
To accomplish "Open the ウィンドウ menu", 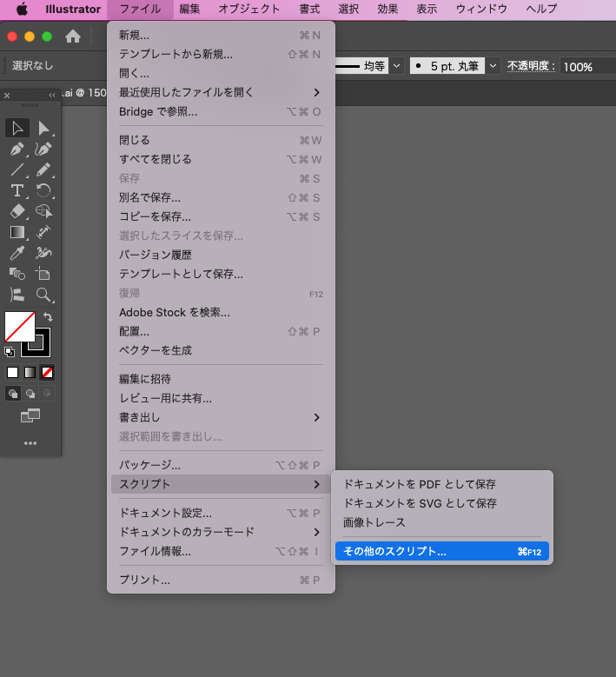I will tap(481, 9).
